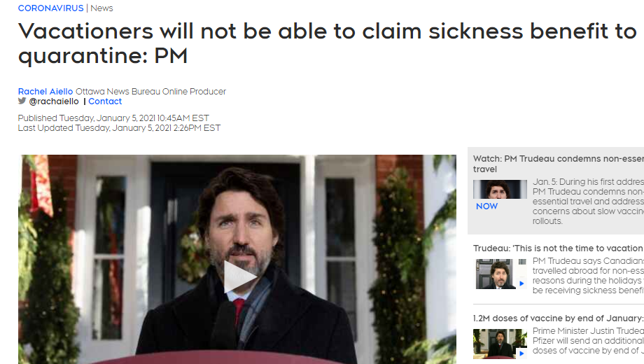Open the @rachaiello Twitter handle

coord(54,101)
